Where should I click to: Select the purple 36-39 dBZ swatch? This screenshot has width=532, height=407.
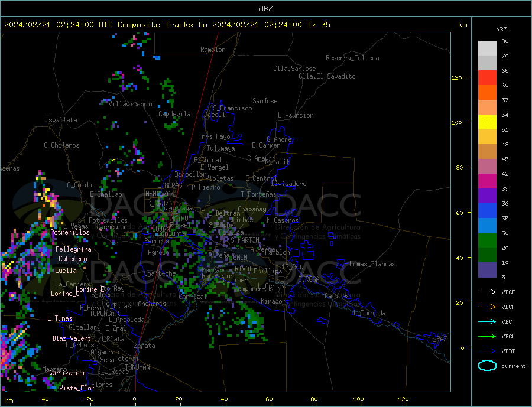tap(487, 196)
